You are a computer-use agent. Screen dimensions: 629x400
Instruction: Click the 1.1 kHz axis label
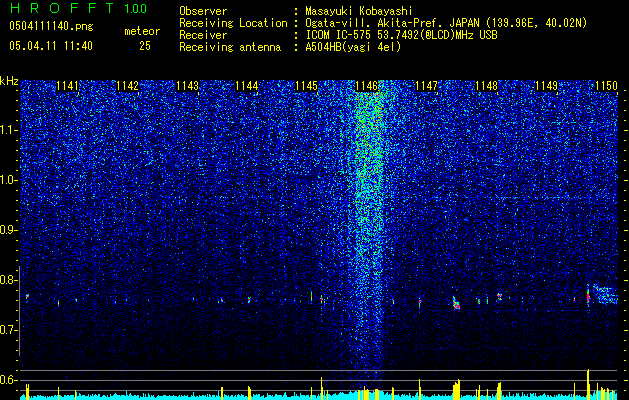click(x=8, y=130)
